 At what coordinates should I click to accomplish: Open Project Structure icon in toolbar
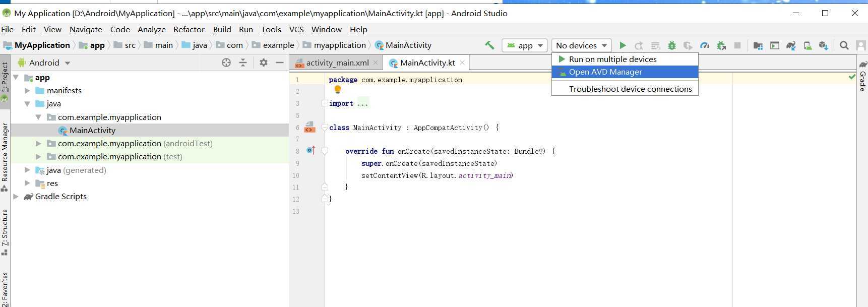click(x=758, y=45)
